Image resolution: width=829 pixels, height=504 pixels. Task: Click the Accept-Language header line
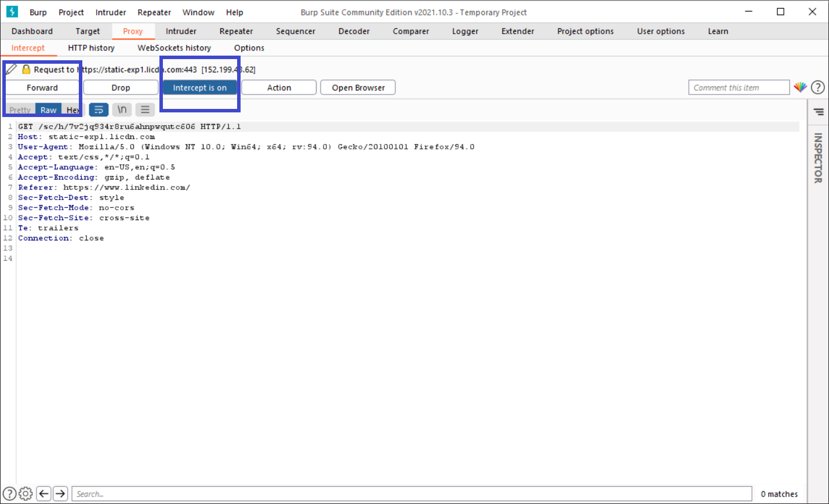[x=96, y=167]
